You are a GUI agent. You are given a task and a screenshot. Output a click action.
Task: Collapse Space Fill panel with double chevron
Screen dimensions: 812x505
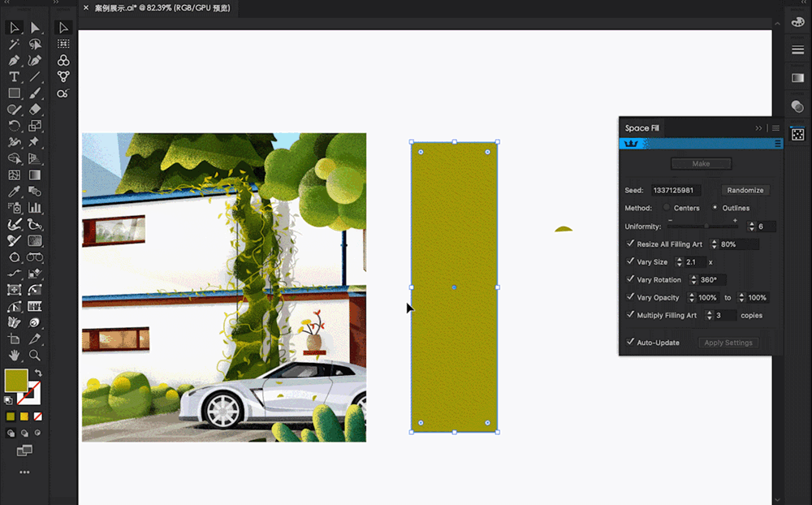coord(758,128)
